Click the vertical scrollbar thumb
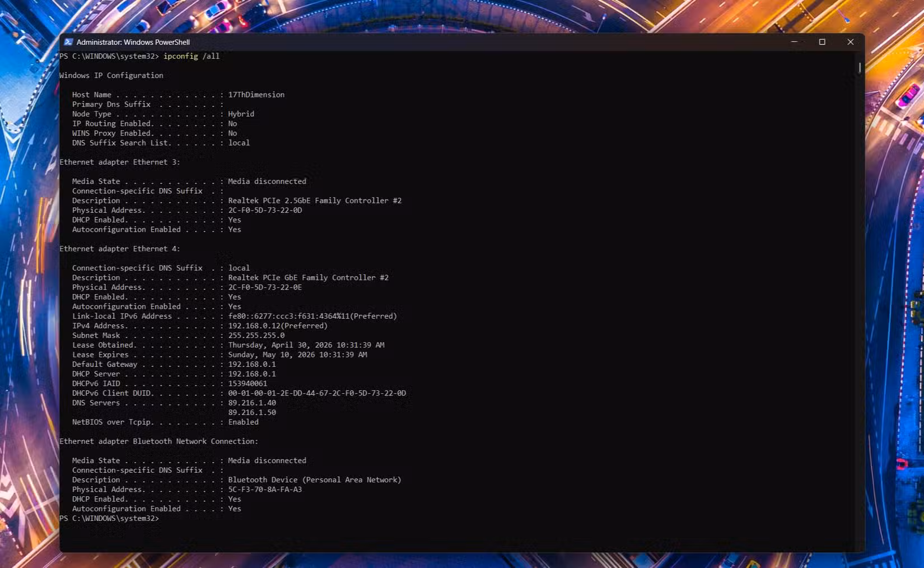 (860, 67)
